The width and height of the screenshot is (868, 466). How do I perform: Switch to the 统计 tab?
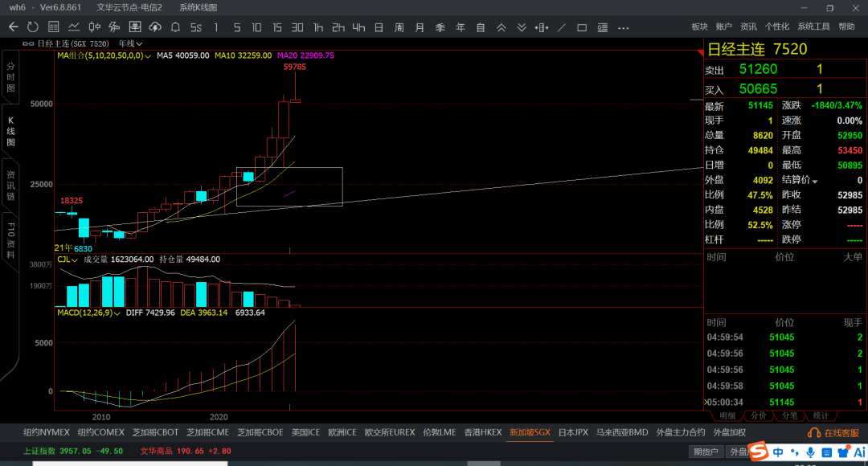pyautogui.click(x=821, y=415)
